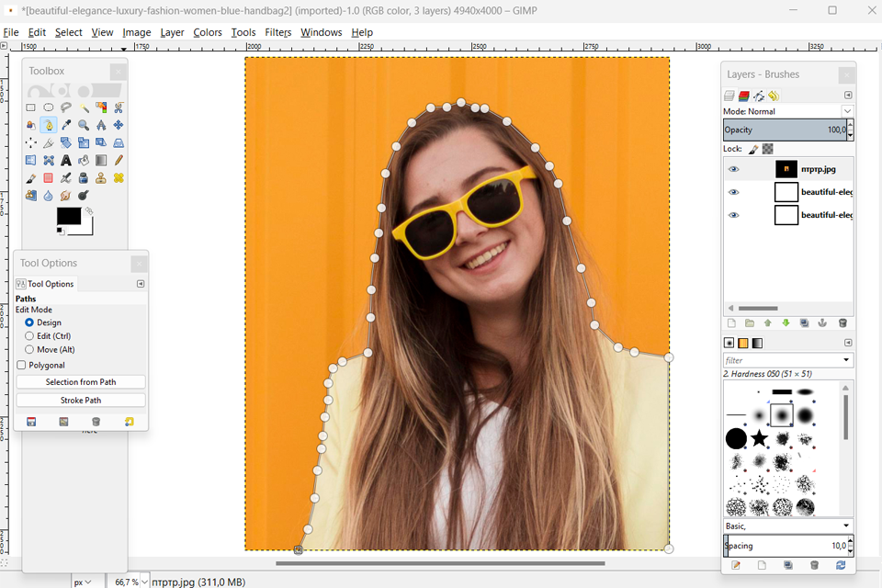Select the Move tool
882x588 pixels.
point(119,125)
